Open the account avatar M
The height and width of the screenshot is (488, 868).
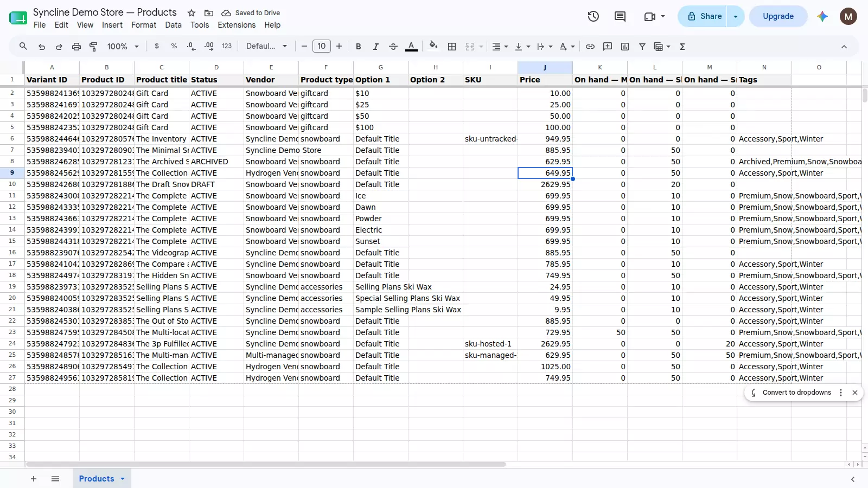[848, 16]
